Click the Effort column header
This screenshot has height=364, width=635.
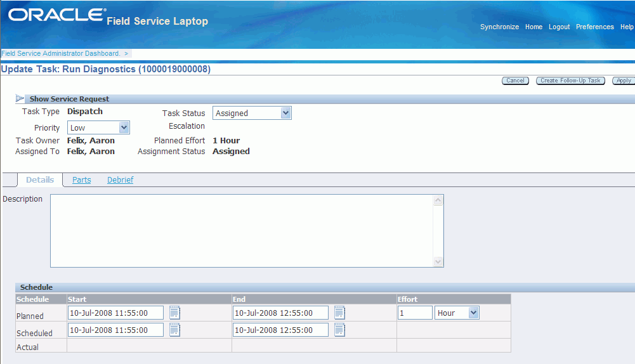pyautogui.click(x=407, y=299)
